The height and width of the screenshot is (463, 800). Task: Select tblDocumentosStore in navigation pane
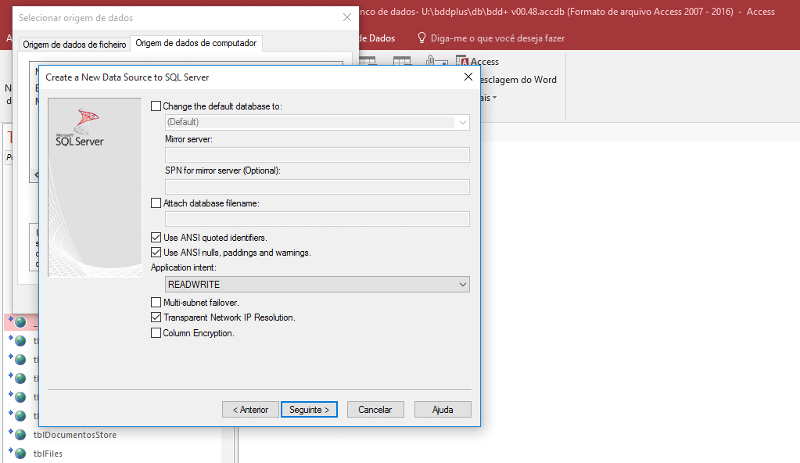(x=75, y=435)
